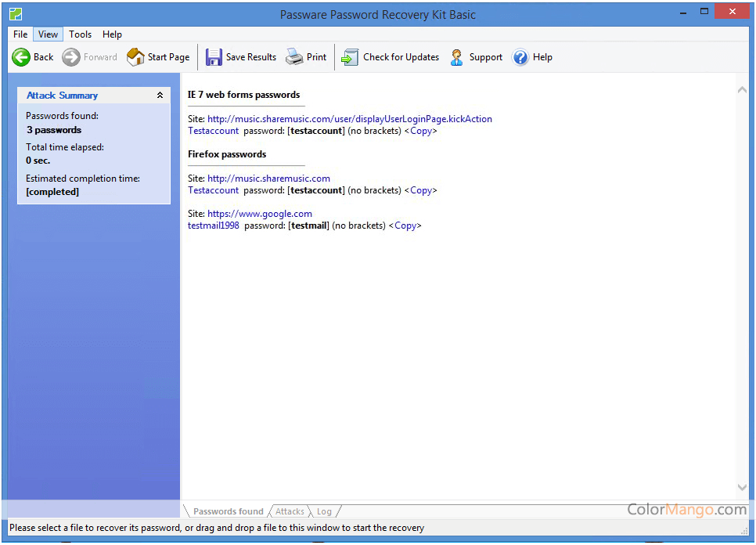Click the Help question mark icon
This screenshot has height=545, width=756.
coord(520,57)
